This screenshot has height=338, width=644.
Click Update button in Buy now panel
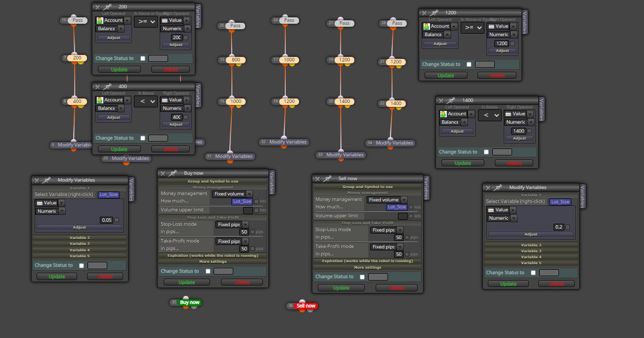coord(187,283)
